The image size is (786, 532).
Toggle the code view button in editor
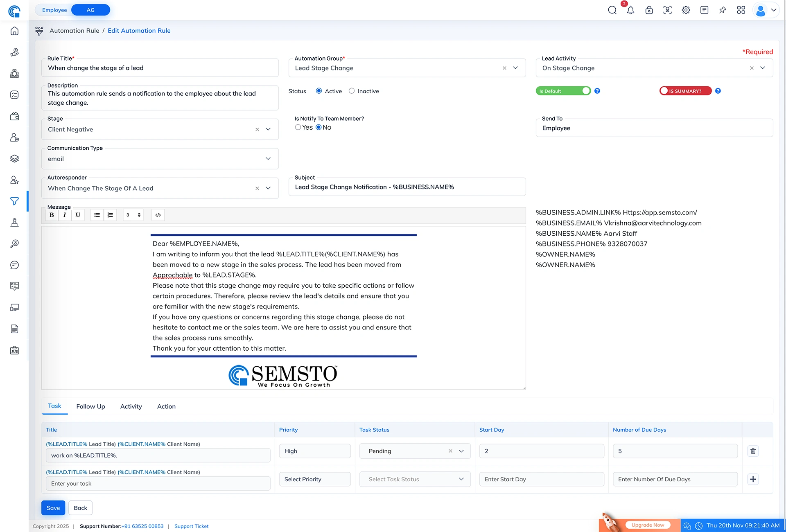[158, 215]
